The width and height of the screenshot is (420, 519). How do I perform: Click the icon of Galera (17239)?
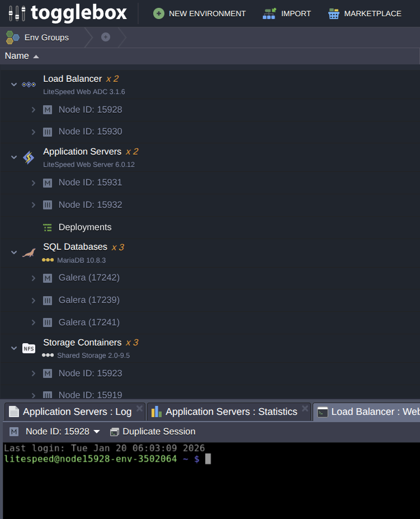point(48,301)
